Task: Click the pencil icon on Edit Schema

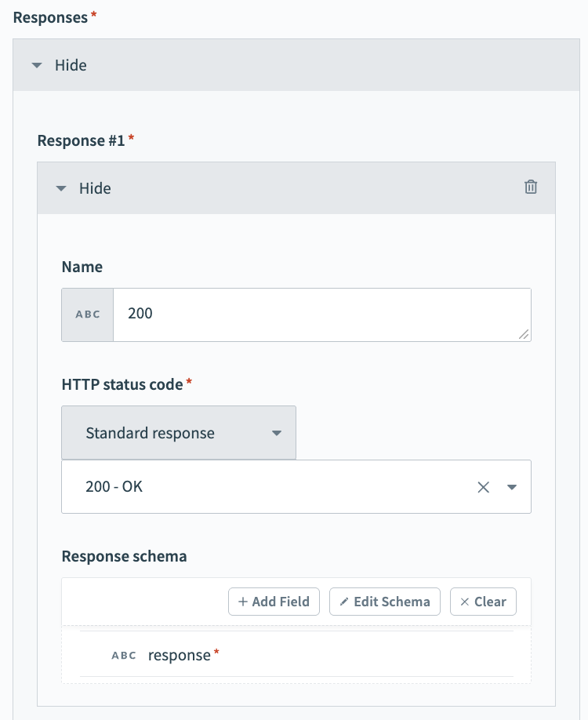Action: click(x=347, y=602)
